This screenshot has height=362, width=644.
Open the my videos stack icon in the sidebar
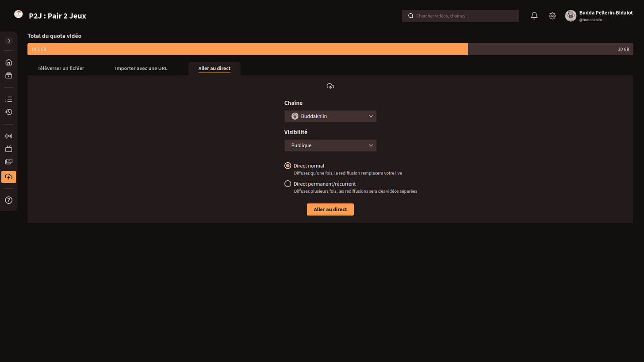(9, 162)
